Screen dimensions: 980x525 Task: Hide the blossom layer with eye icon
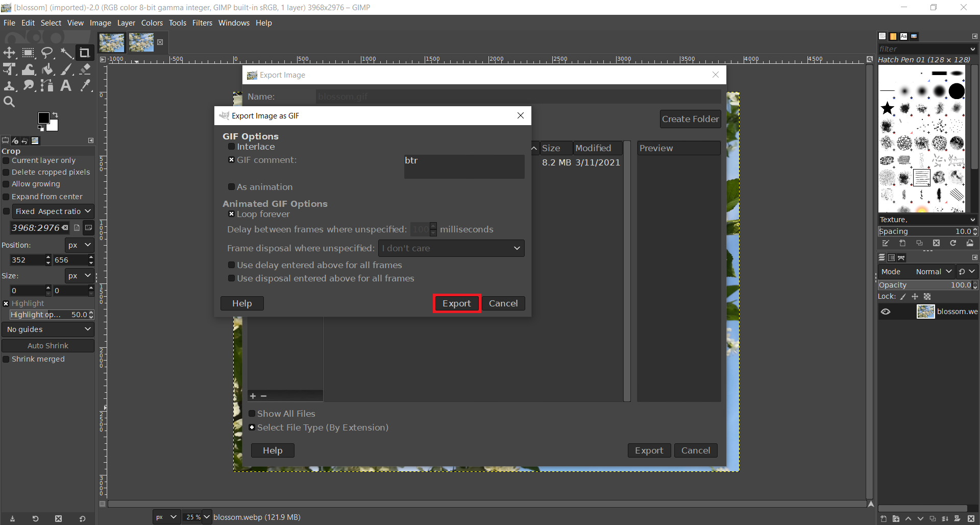[x=886, y=312]
